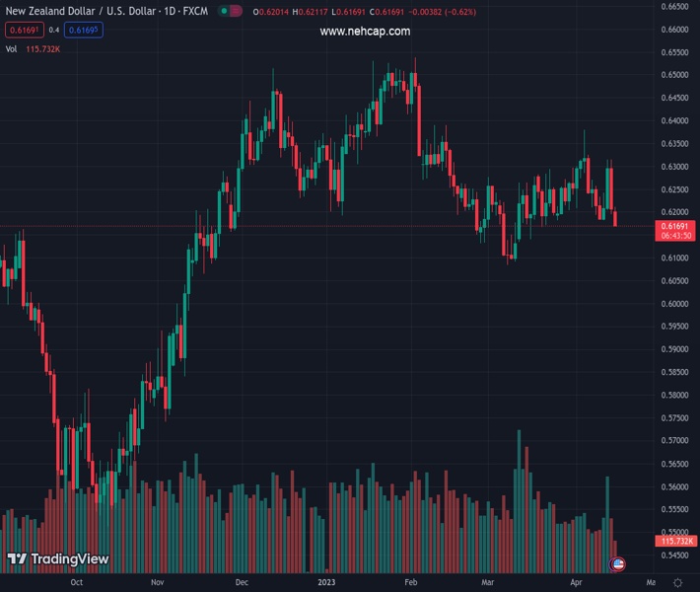The width and height of the screenshot is (700, 592).
Task: Click the Mar label on time axis
Action: tap(487, 582)
